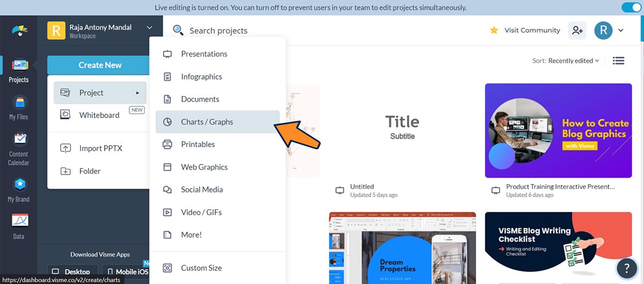Screen dimensions: 644x284
Task: Go to My Brand in sidebar
Action: [19, 190]
